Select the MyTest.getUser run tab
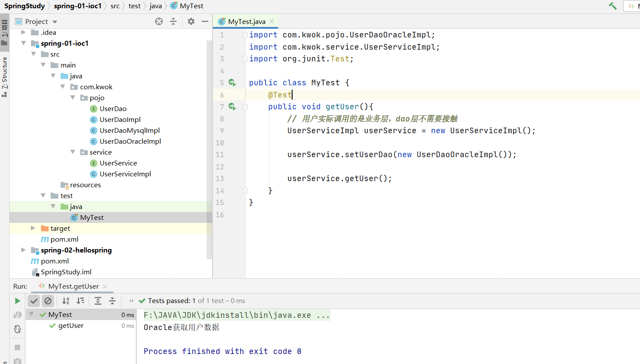Image resolution: width=640 pixels, height=364 pixels. (x=74, y=286)
